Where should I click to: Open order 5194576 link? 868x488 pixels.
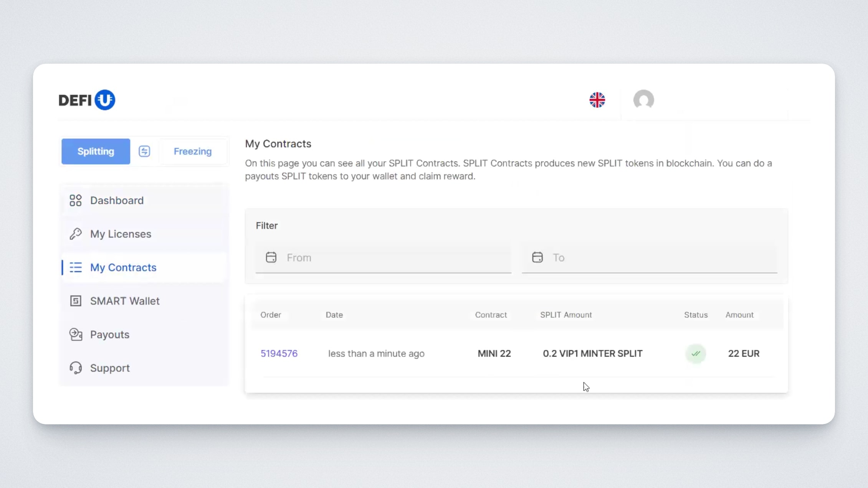279,353
